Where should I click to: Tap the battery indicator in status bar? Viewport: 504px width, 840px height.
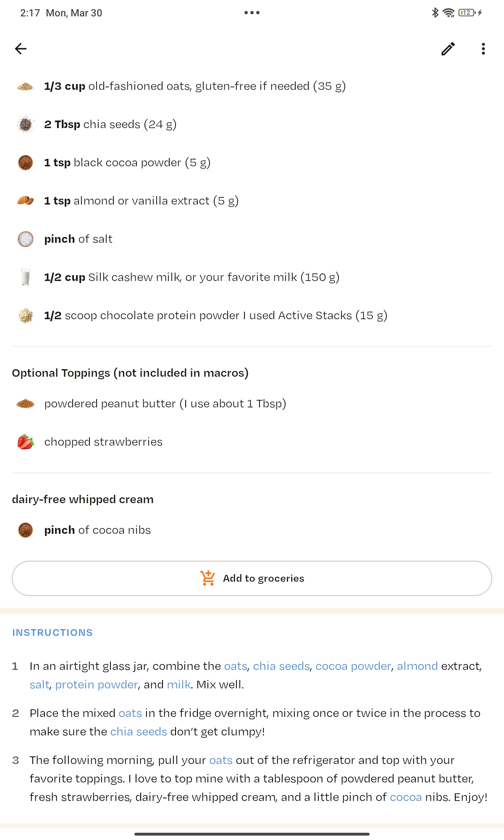[467, 13]
